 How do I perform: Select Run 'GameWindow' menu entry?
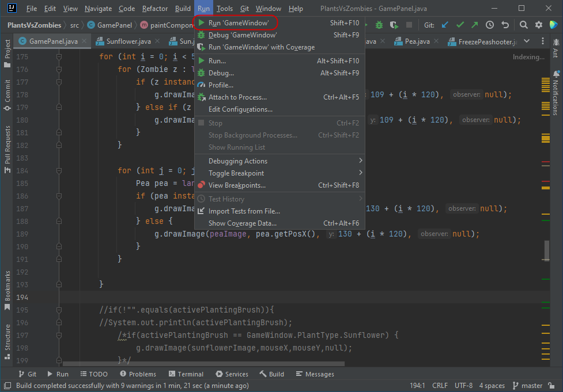click(x=279, y=23)
